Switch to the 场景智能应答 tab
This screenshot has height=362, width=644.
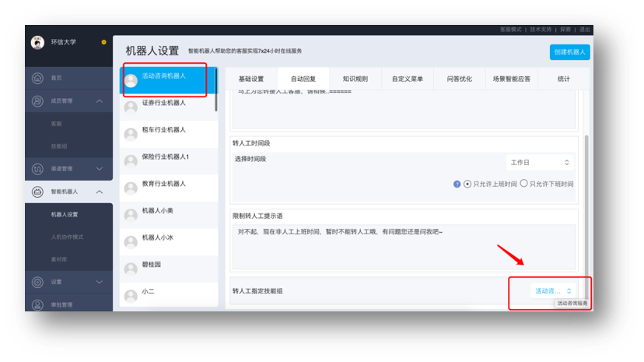[511, 79]
